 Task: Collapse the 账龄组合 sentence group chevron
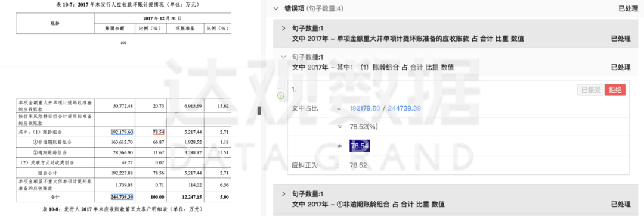click(x=283, y=57)
